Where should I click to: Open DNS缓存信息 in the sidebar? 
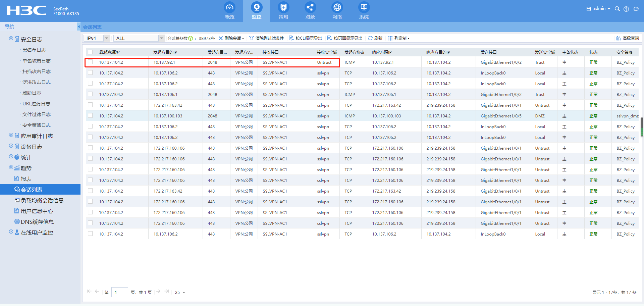[37, 222]
